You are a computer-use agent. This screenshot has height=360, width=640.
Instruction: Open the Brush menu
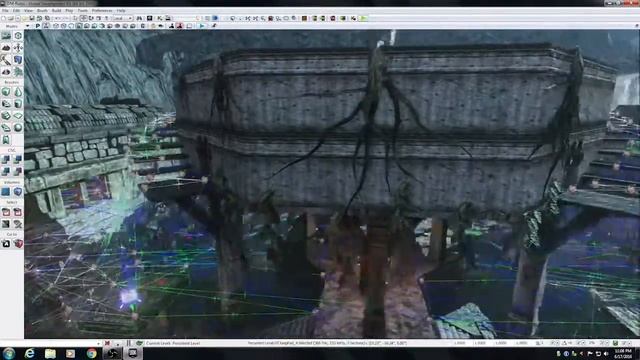pyautogui.click(x=42, y=11)
